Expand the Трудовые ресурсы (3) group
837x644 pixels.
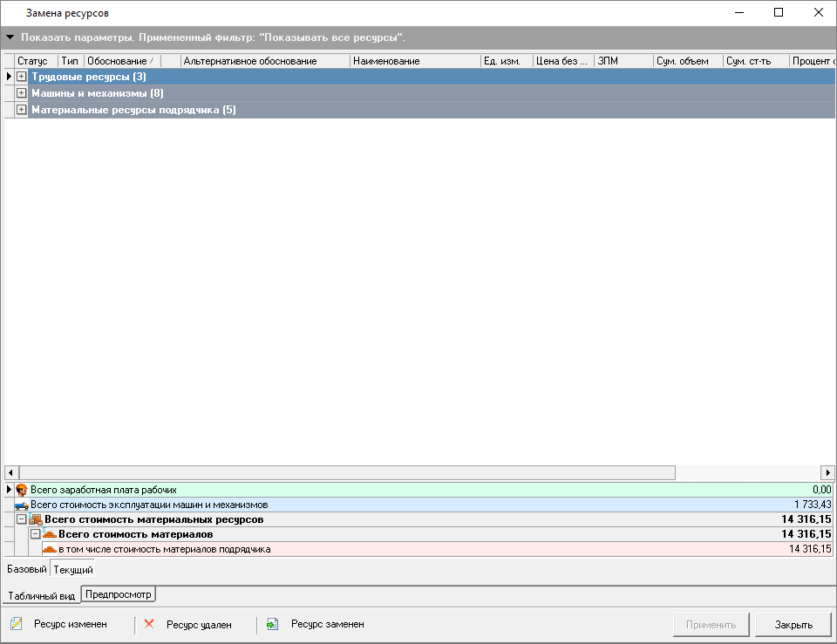coord(21,77)
